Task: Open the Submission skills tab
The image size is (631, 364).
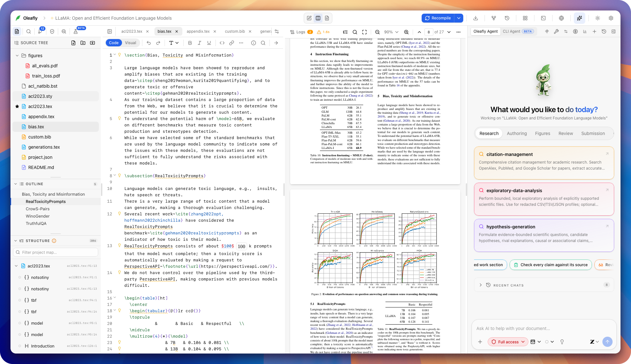Action: [593, 133]
